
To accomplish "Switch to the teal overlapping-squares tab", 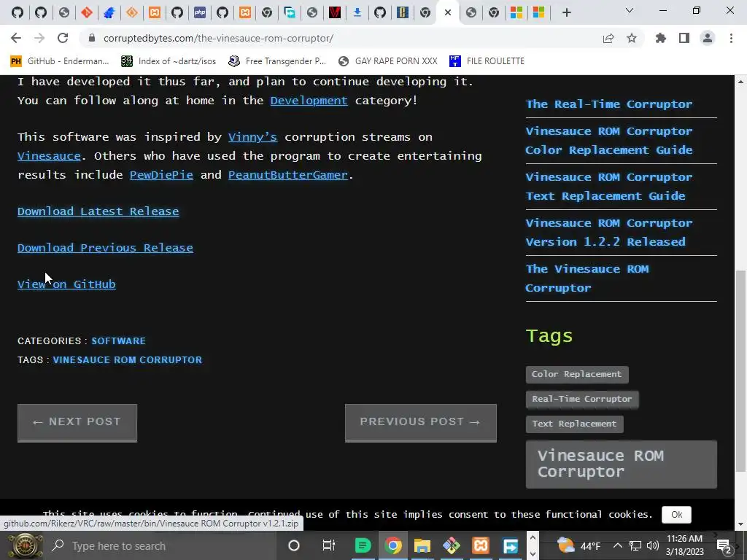I will 290,12.
